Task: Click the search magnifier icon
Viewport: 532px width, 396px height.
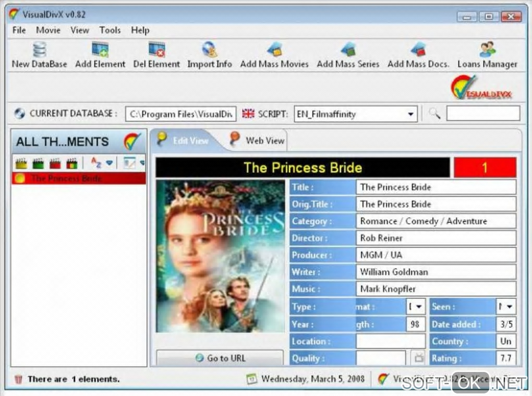Action: click(434, 113)
